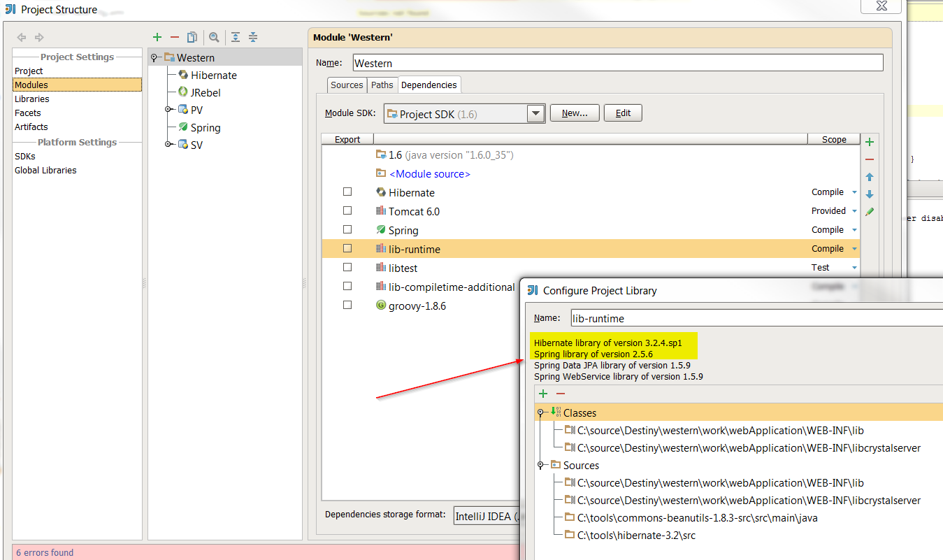Switch to the Sources tab
This screenshot has height=560, width=943.
[347, 85]
